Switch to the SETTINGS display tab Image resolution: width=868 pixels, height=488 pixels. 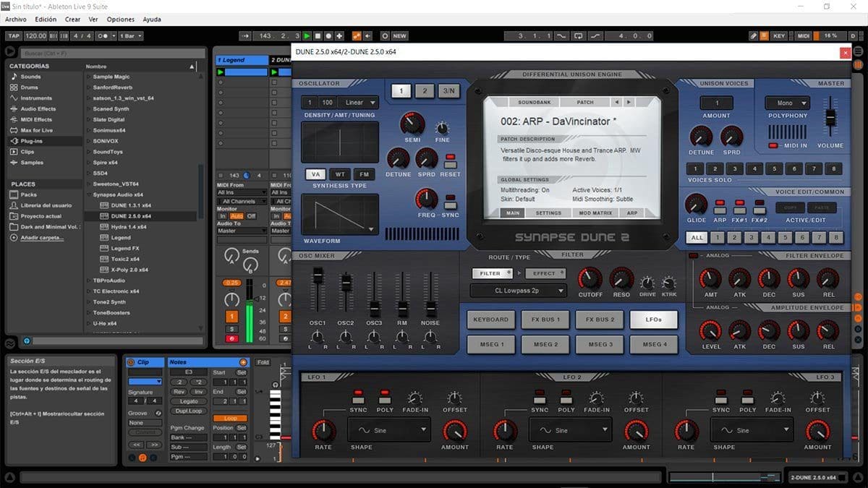point(548,213)
